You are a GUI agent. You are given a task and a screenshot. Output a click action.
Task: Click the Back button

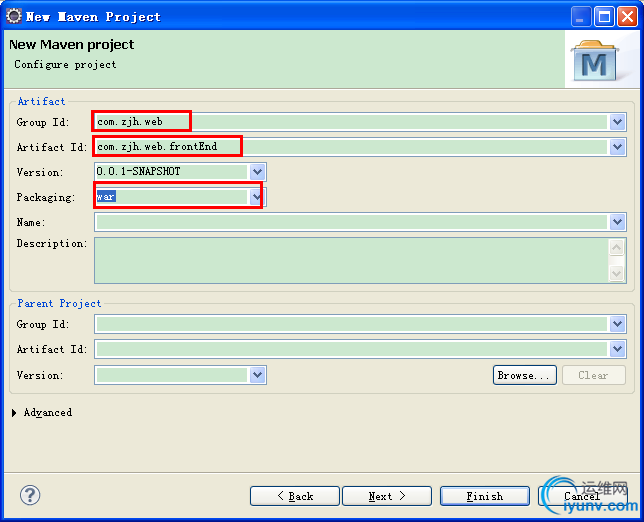click(x=295, y=496)
